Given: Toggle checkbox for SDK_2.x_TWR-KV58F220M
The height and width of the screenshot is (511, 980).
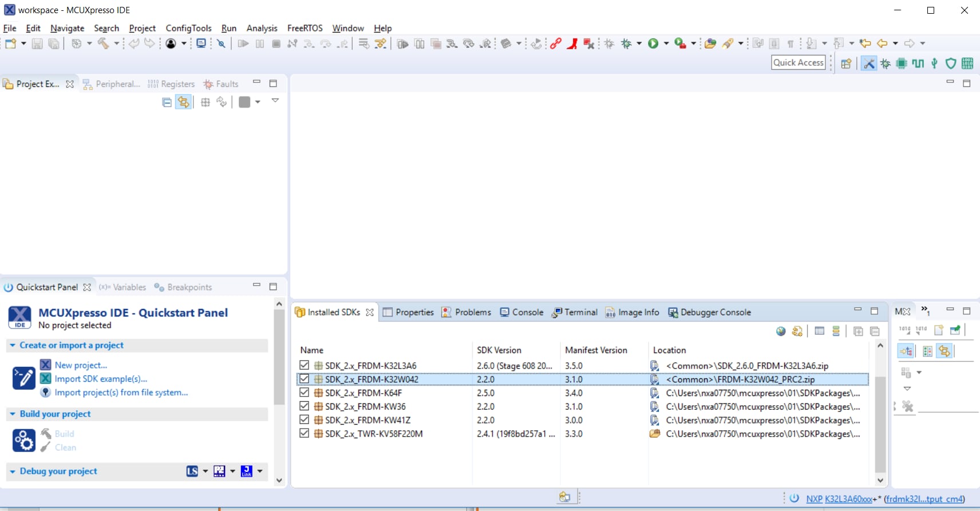Looking at the screenshot, I should [304, 433].
